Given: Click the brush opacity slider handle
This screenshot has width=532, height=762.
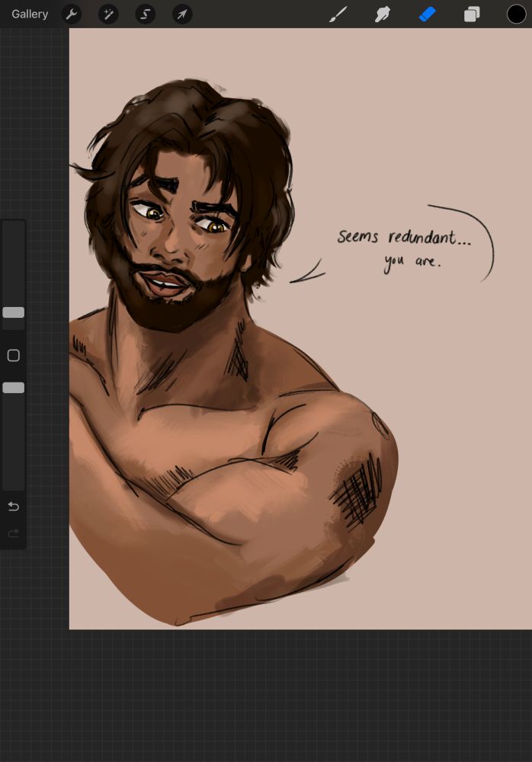Looking at the screenshot, I should pyautogui.click(x=14, y=387).
